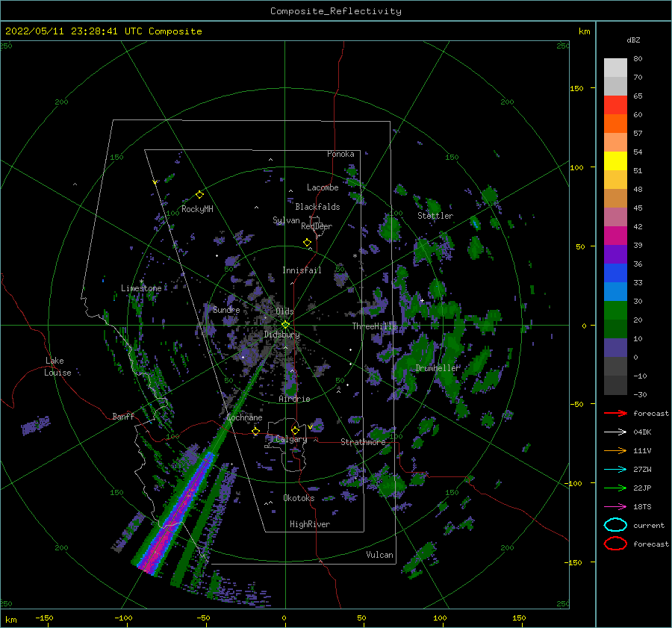Screen dimensions: 672x628
Task: Select the 51 dBZ yellow color swatch
Action: pos(615,161)
